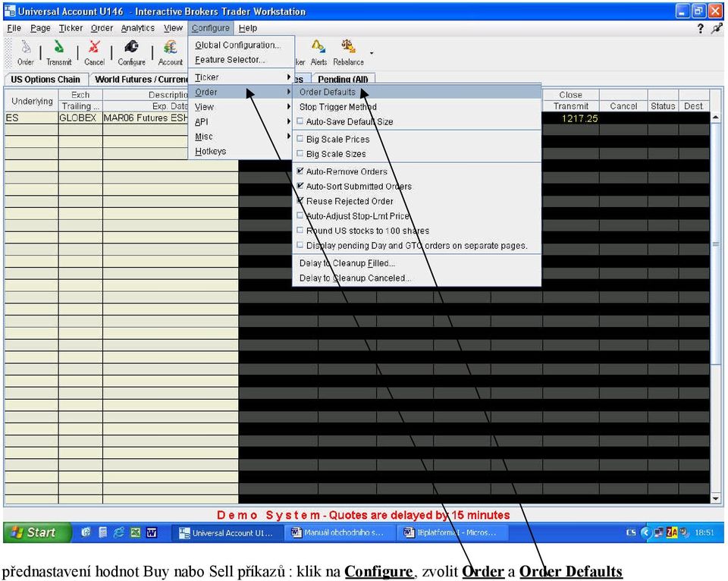Open the toolbar overflow dropdown arrow

click(x=372, y=53)
